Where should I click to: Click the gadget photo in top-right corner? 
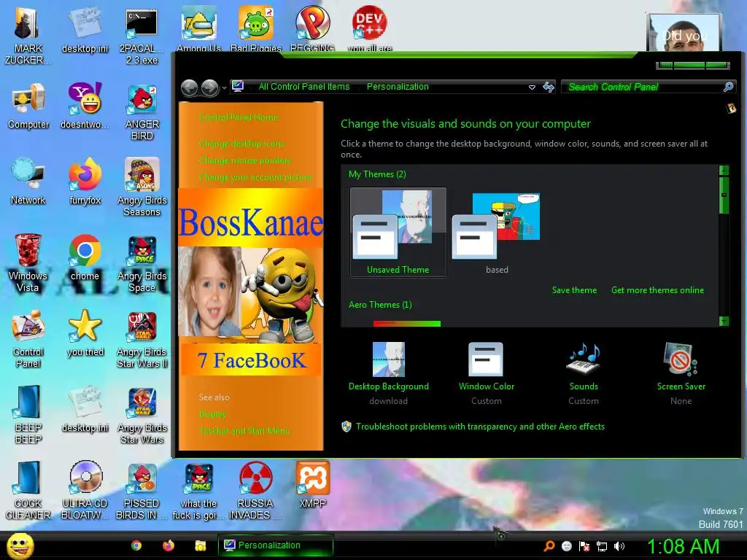pyautogui.click(x=684, y=32)
